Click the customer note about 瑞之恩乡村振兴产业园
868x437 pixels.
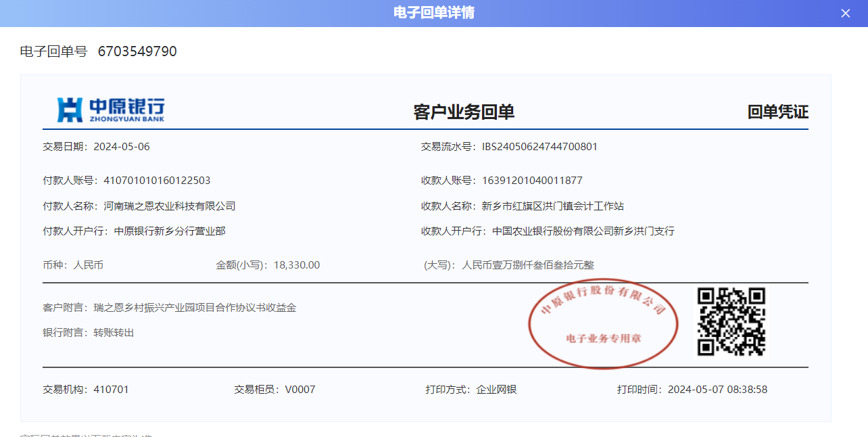pyautogui.click(x=195, y=308)
